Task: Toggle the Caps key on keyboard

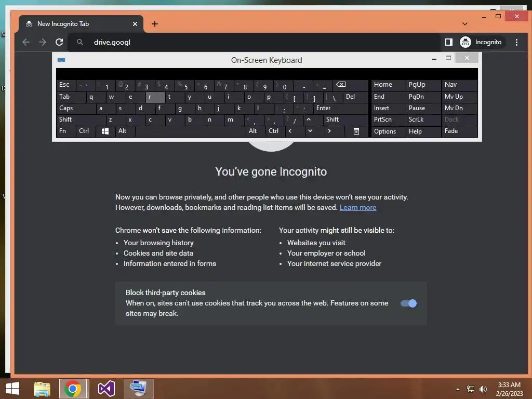Action: click(x=76, y=108)
